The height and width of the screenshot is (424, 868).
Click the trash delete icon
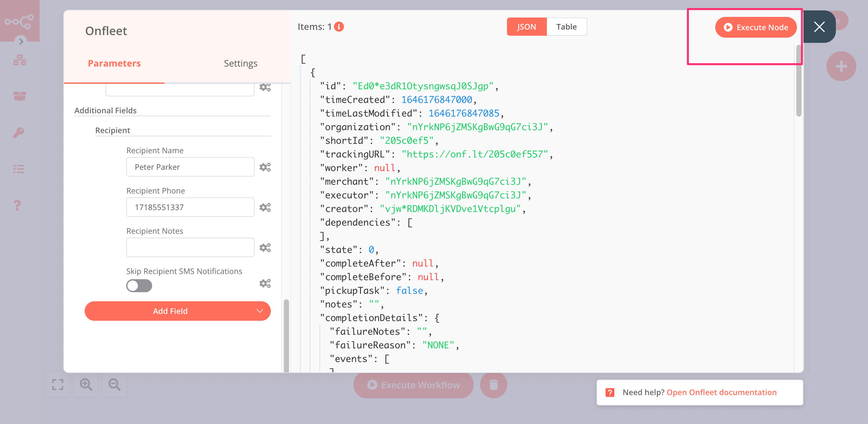pyautogui.click(x=493, y=385)
